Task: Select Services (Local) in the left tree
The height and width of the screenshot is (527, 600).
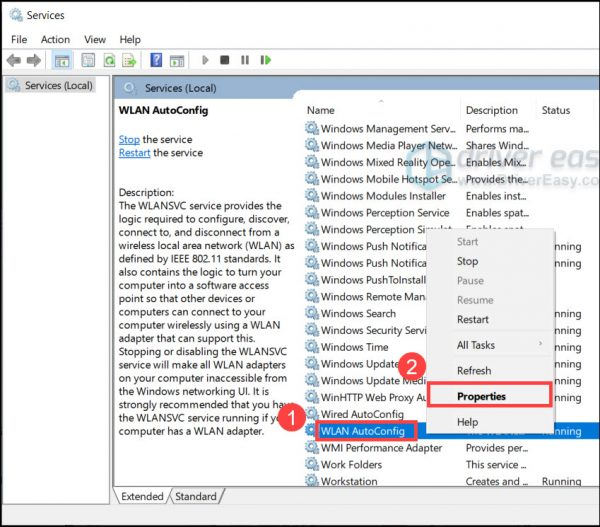Action: pyautogui.click(x=57, y=86)
